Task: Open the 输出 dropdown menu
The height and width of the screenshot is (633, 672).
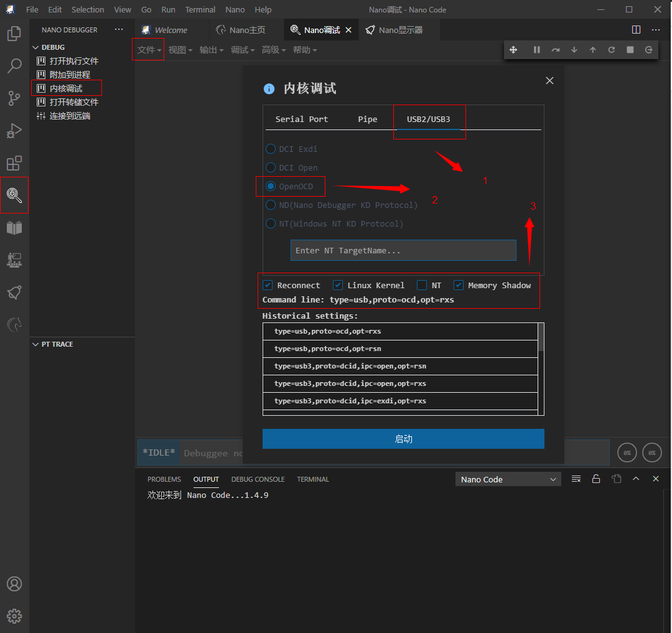Action: pos(212,50)
